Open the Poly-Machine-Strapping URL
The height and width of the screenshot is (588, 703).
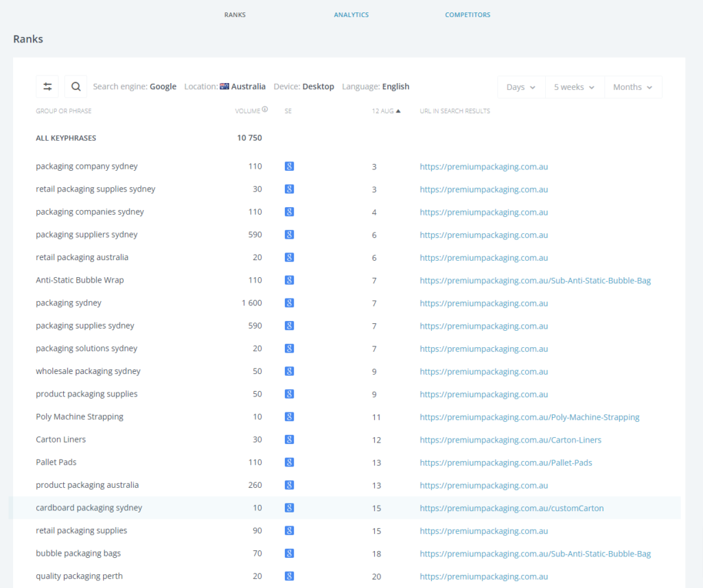tap(529, 417)
